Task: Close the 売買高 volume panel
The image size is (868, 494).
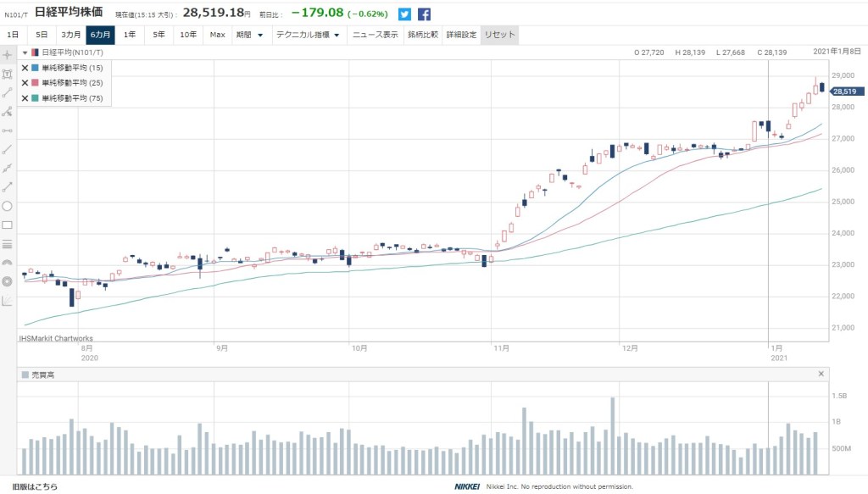Action: coord(820,374)
